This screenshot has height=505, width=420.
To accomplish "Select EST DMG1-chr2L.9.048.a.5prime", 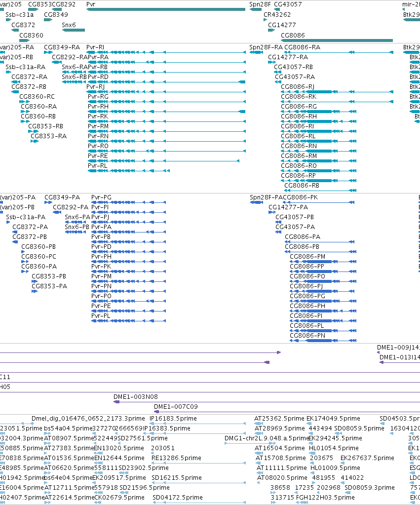I will point(267,438).
